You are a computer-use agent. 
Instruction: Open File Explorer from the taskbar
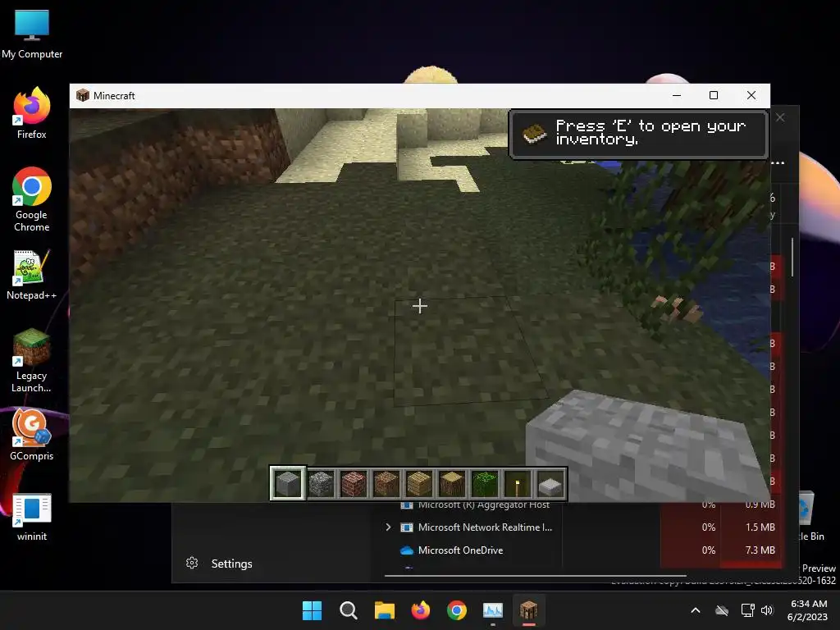pyautogui.click(x=384, y=610)
